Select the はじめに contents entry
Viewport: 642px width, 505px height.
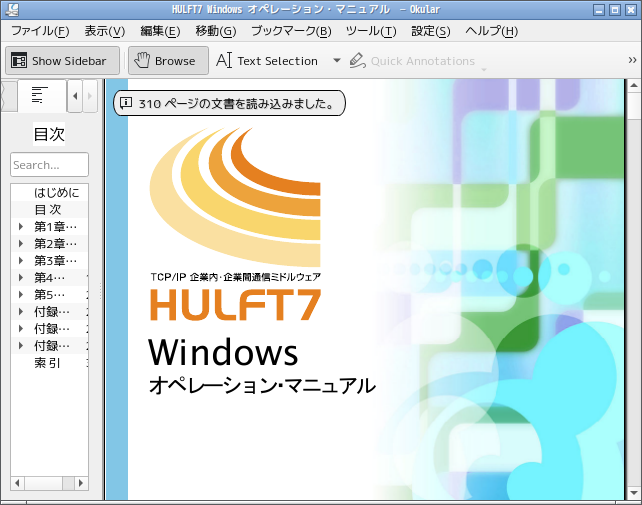coord(56,192)
